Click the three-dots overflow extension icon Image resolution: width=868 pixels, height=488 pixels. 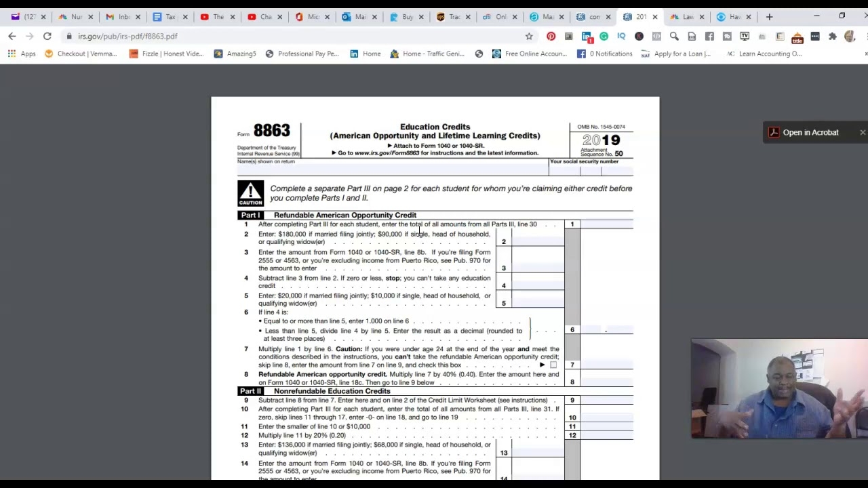pyautogui.click(x=815, y=36)
